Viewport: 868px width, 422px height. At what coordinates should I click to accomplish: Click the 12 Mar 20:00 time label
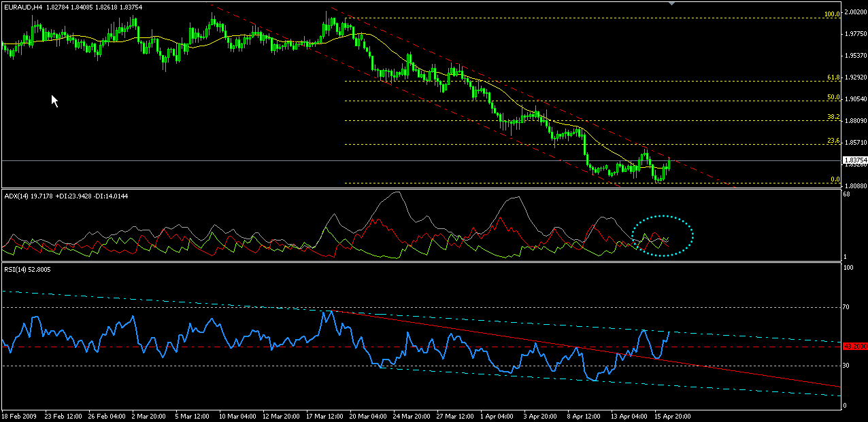281,415
